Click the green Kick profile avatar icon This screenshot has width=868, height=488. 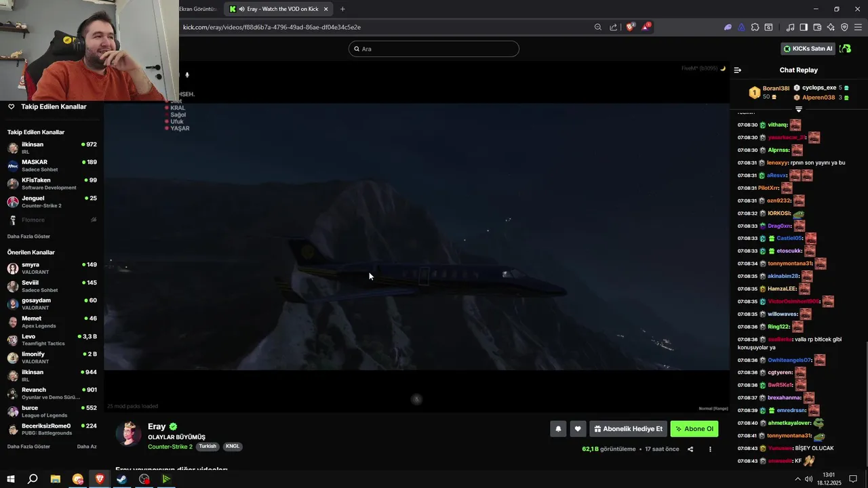pos(845,49)
